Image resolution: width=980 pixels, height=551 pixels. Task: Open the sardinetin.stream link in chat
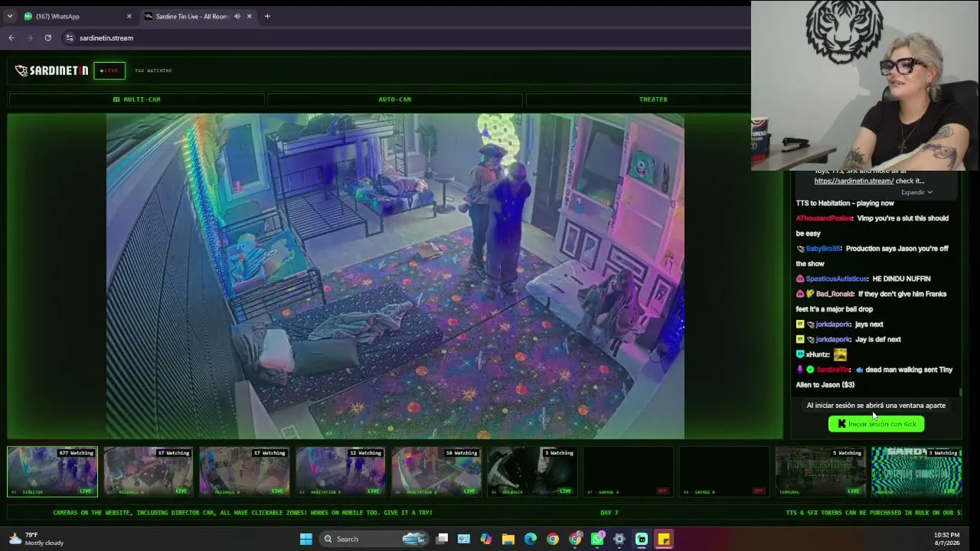click(x=854, y=181)
